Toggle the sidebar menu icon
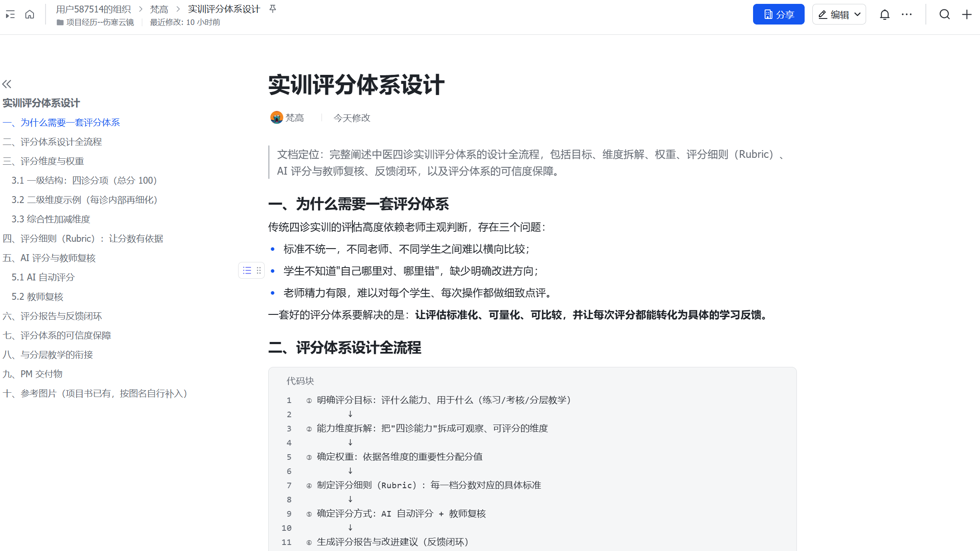The width and height of the screenshot is (980, 551). tap(10, 15)
